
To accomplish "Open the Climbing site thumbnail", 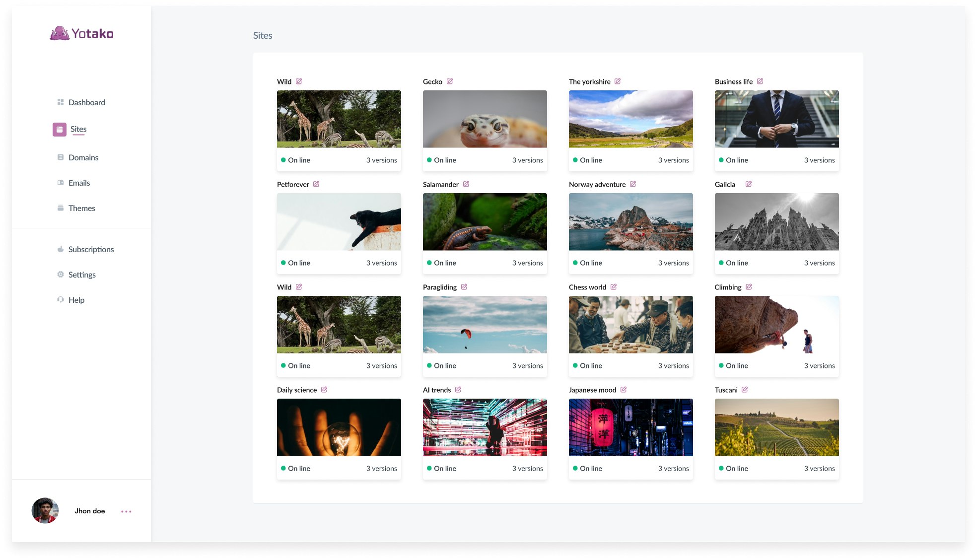I will 777,325.
